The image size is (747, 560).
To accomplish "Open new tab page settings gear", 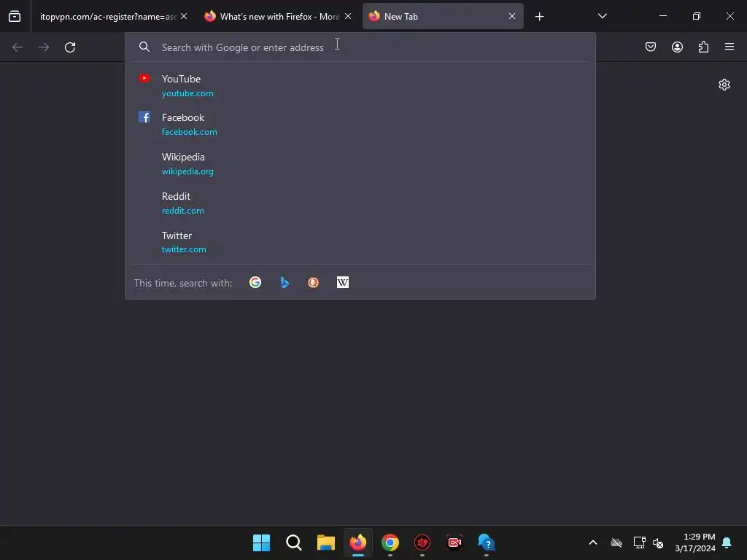I will [x=724, y=85].
